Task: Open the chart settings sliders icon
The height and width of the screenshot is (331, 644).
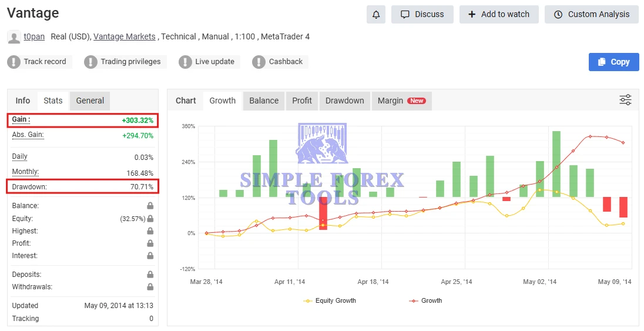Action: (x=625, y=100)
